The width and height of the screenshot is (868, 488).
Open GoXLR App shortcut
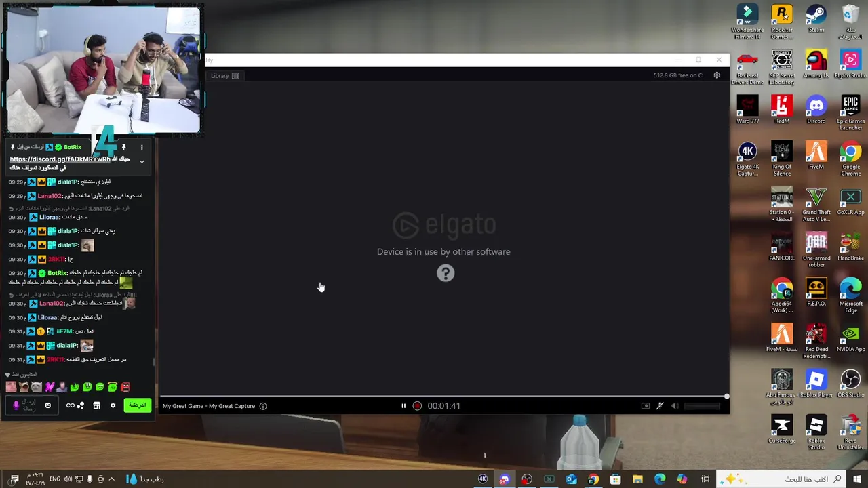click(850, 201)
